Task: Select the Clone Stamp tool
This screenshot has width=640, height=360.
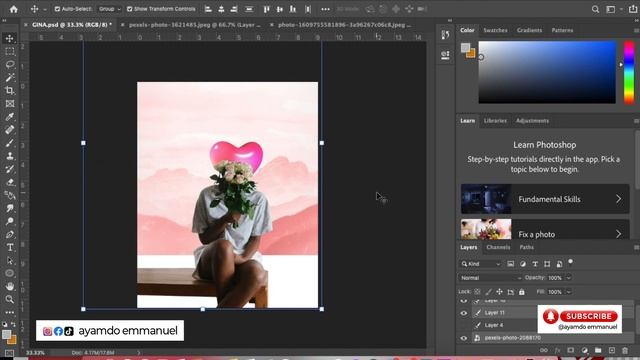Action: tap(10, 156)
